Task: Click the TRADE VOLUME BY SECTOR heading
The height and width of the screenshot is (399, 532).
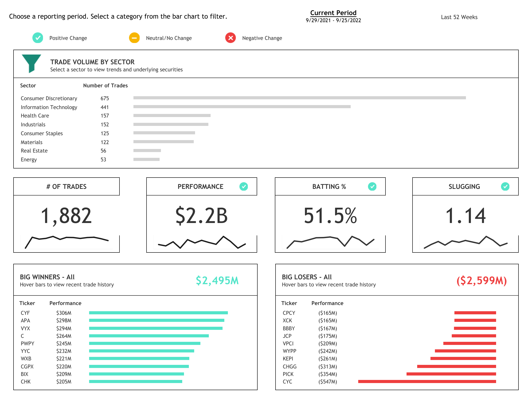Action: [92, 62]
